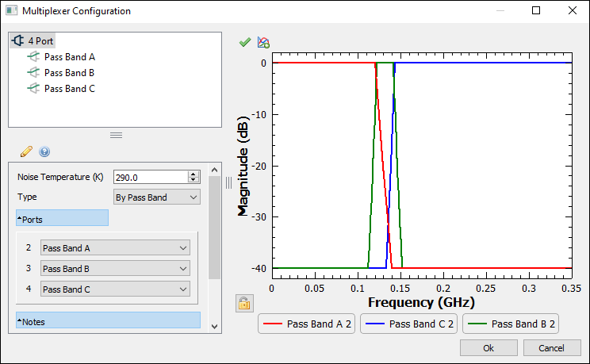Click the -20 magnitude axis tick label
590x364 pixels.
point(259,166)
